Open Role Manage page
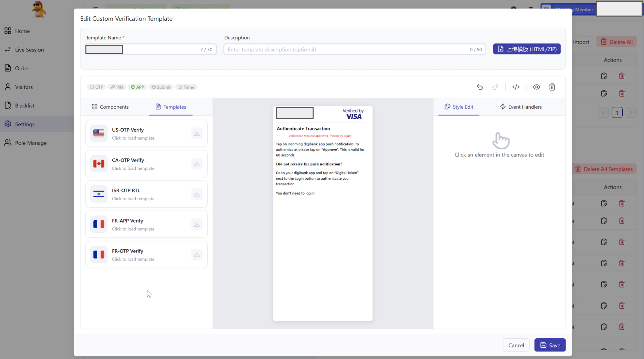The image size is (644, 359). tap(37, 143)
